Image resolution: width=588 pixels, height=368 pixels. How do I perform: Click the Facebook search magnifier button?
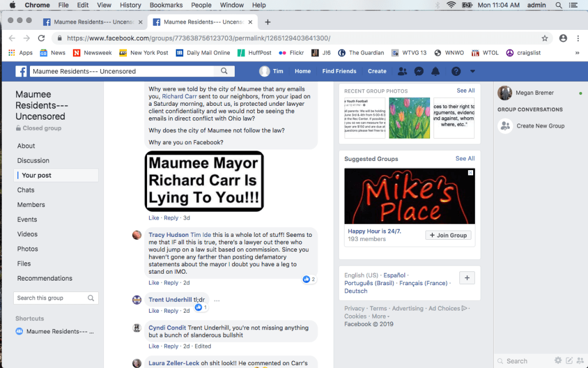coord(224,71)
